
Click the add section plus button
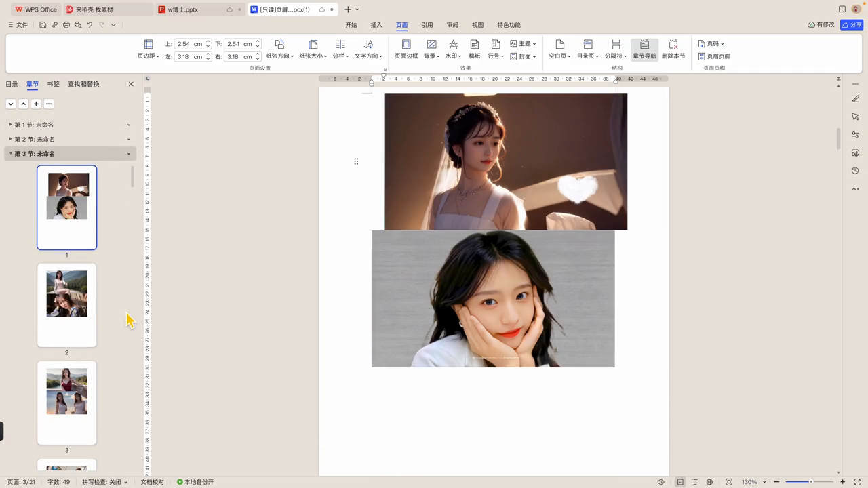pos(37,104)
